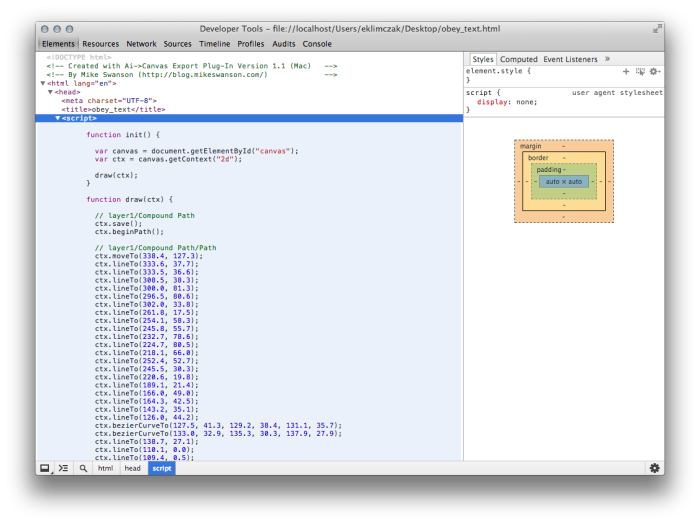Select html in the breadcrumb bar
The width and height of the screenshot is (700, 524).
click(105, 468)
